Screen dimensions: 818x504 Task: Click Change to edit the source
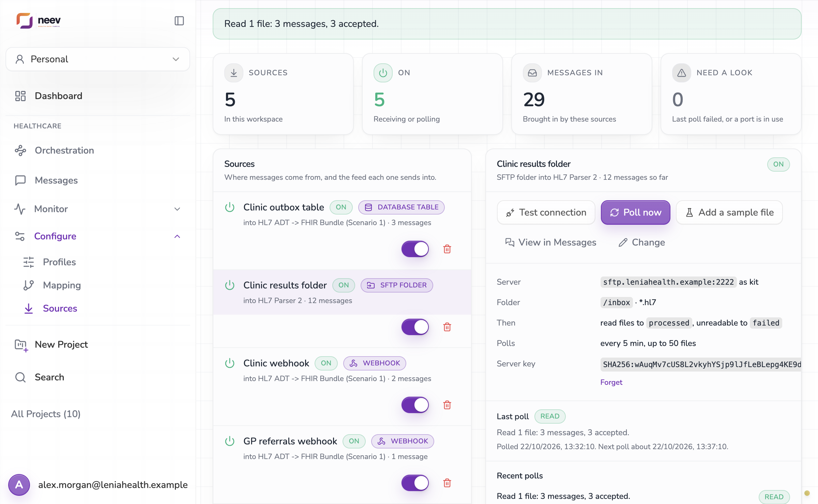coord(642,242)
